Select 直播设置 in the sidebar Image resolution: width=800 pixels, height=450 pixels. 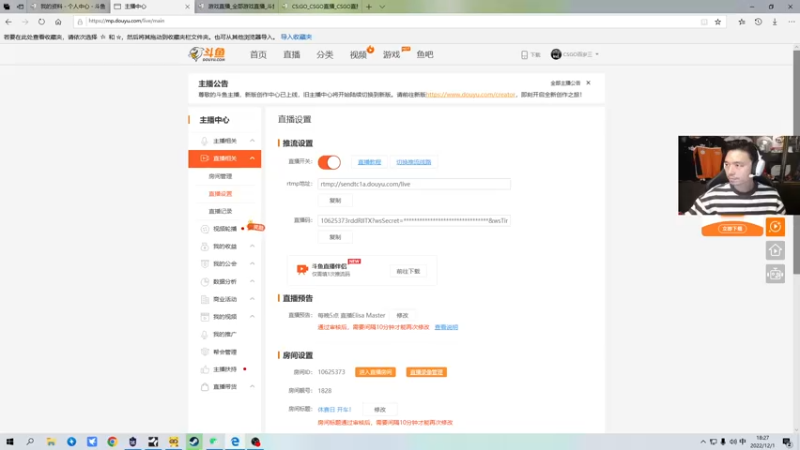click(220, 193)
